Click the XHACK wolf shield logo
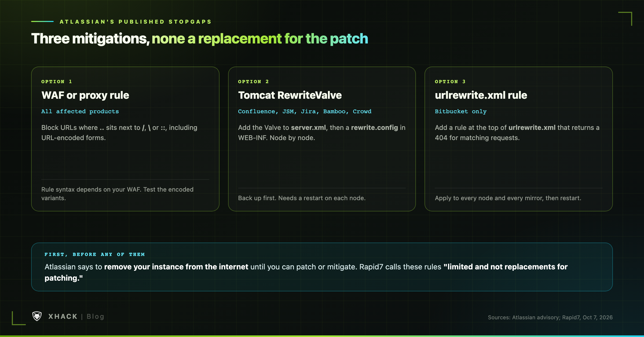The height and width of the screenshot is (337, 644). pyautogui.click(x=37, y=316)
